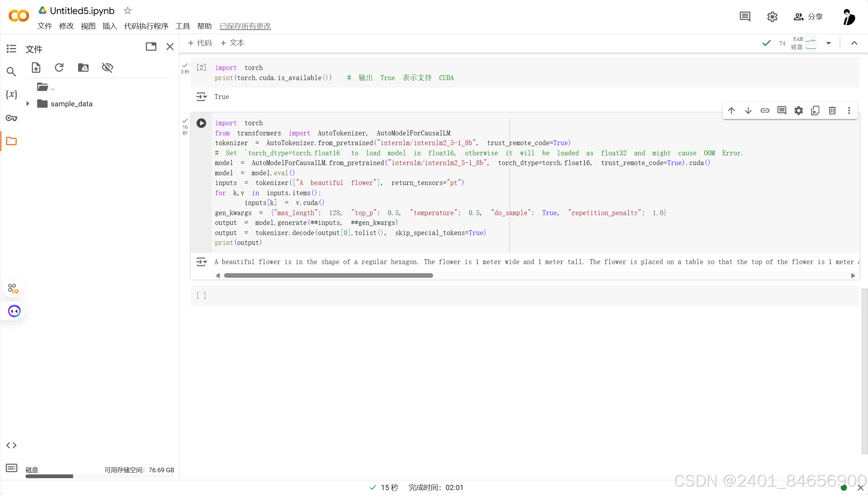Open the 代码执行程序 menu
Screen dimensions: 868x495
146,26
